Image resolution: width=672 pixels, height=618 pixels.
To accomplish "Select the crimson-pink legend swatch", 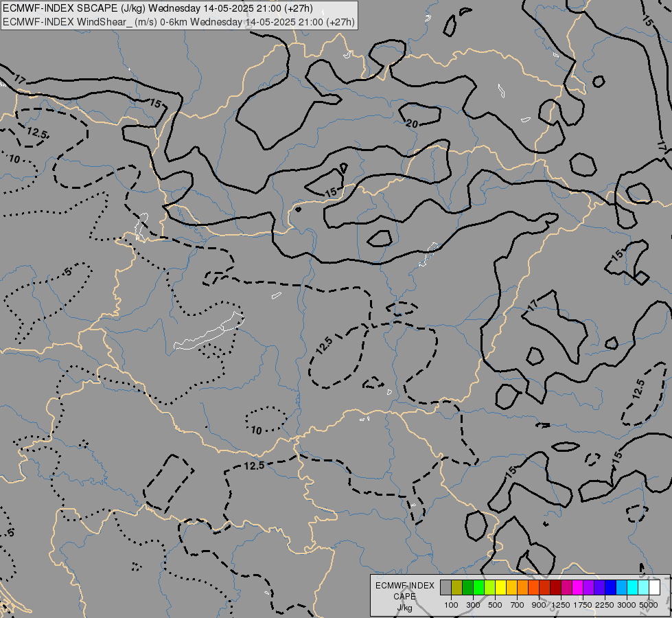I will (x=566, y=588).
